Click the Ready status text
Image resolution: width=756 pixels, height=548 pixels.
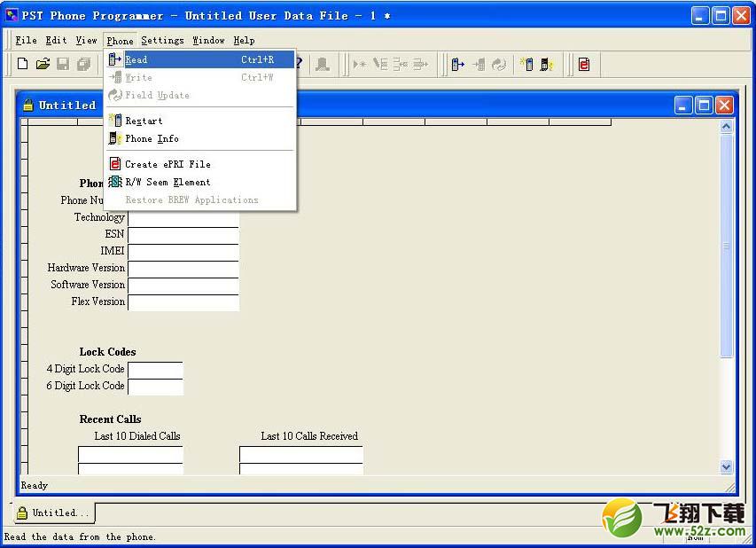pyautogui.click(x=35, y=485)
